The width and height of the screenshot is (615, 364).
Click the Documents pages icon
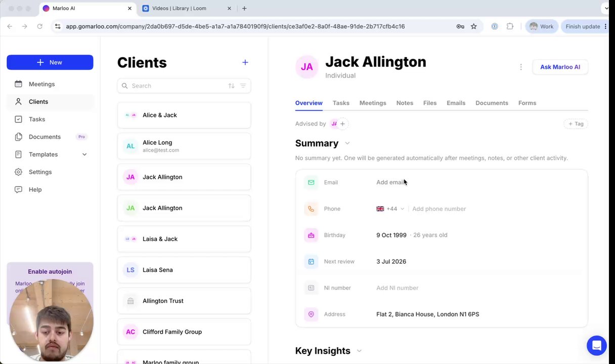point(19,136)
